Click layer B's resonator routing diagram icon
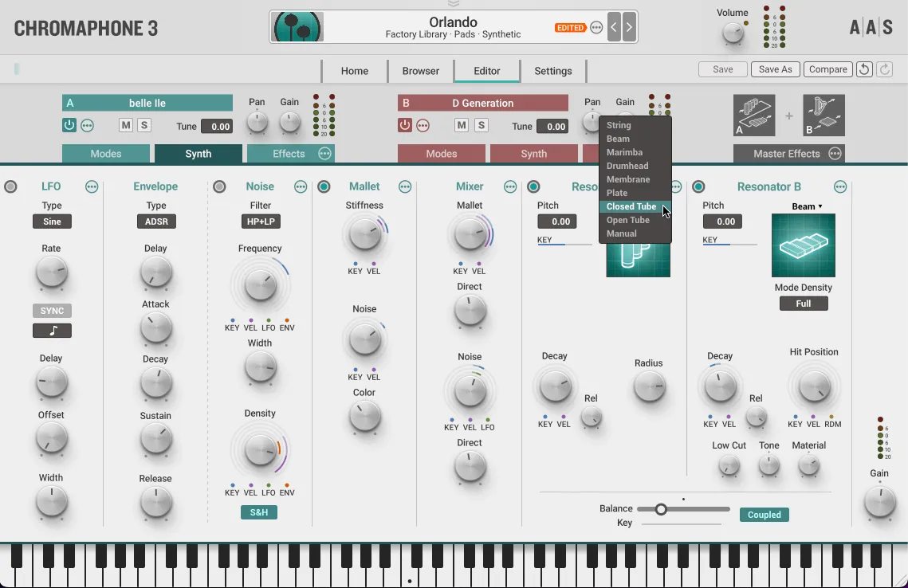This screenshot has height=588, width=908. [823, 116]
